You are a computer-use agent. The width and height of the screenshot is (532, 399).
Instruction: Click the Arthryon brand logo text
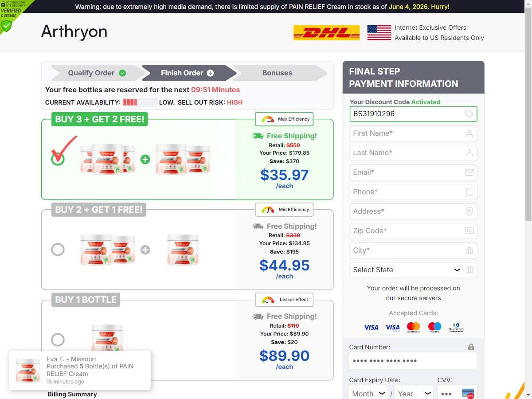(x=74, y=32)
